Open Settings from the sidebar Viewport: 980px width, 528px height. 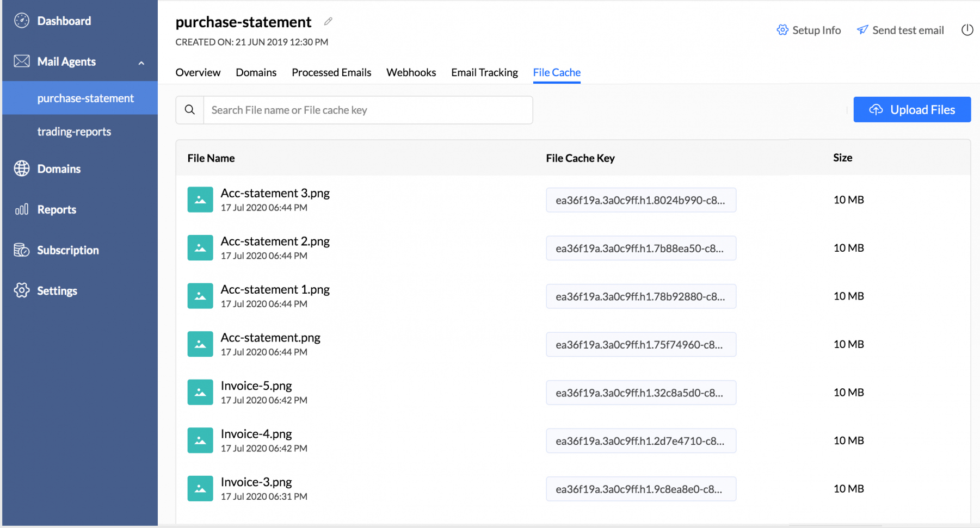click(x=57, y=291)
